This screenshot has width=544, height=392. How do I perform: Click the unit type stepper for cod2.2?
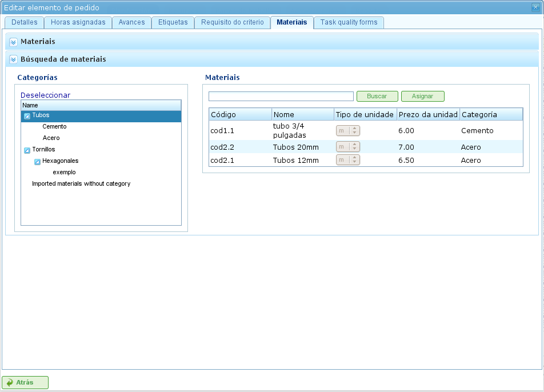pyautogui.click(x=354, y=147)
